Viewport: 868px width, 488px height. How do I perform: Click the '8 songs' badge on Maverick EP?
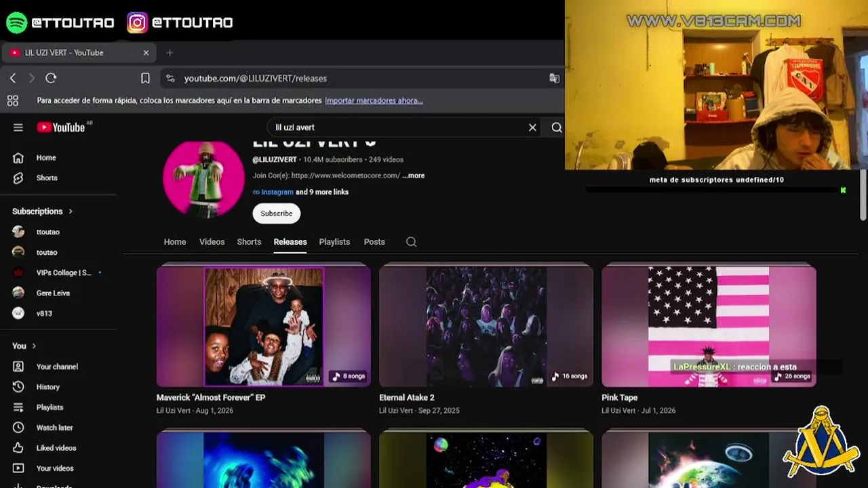point(349,376)
